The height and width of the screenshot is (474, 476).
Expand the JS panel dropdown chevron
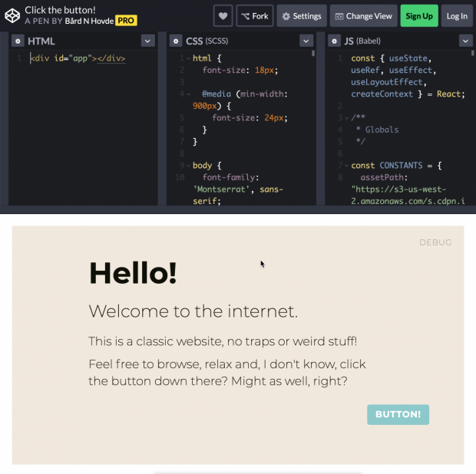pyautogui.click(x=466, y=41)
